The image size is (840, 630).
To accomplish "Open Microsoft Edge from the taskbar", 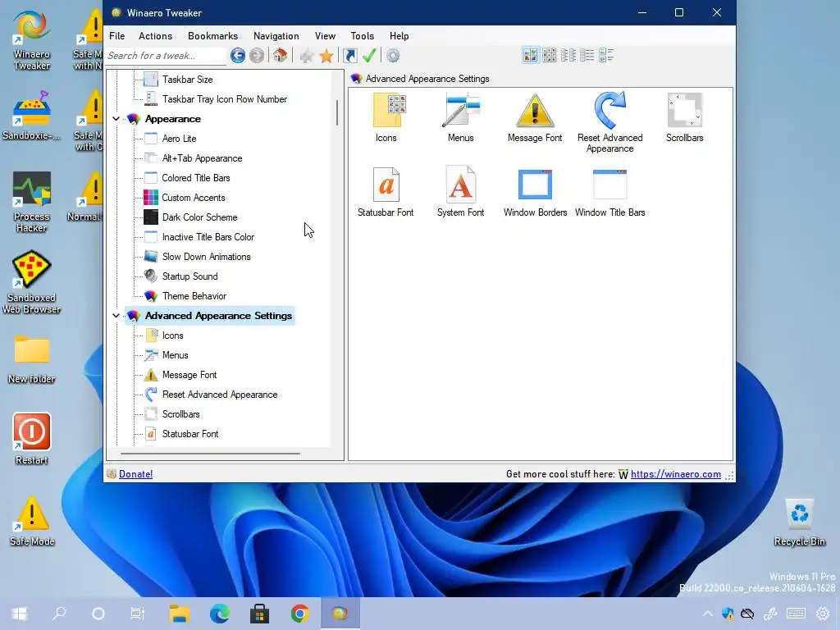I will pyautogui.click(x=220, y=614).
